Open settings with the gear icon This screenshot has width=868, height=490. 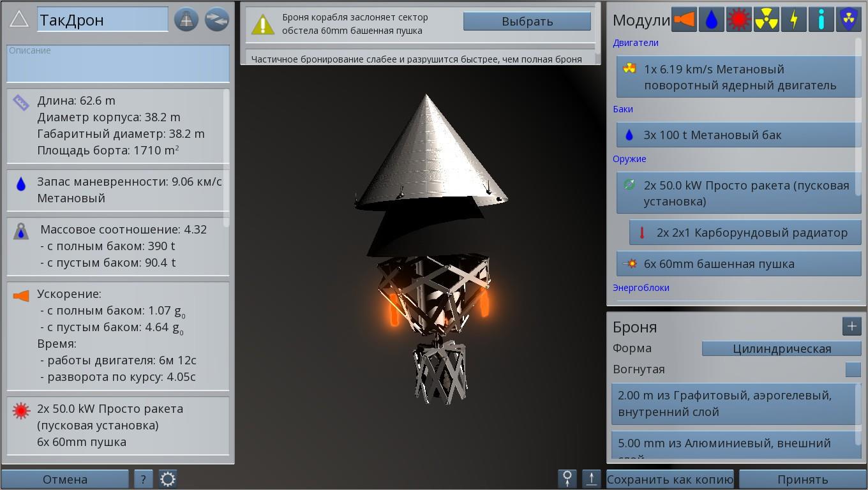tap(168, 479)
